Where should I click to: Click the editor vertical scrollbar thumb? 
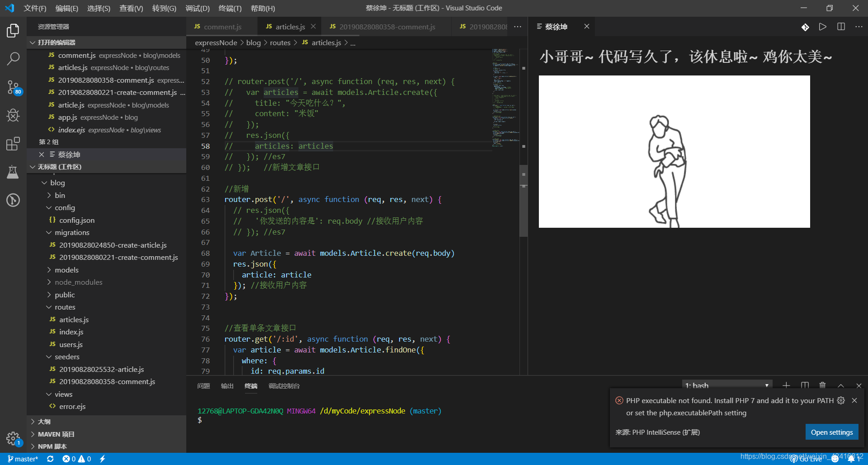point(524,201)
